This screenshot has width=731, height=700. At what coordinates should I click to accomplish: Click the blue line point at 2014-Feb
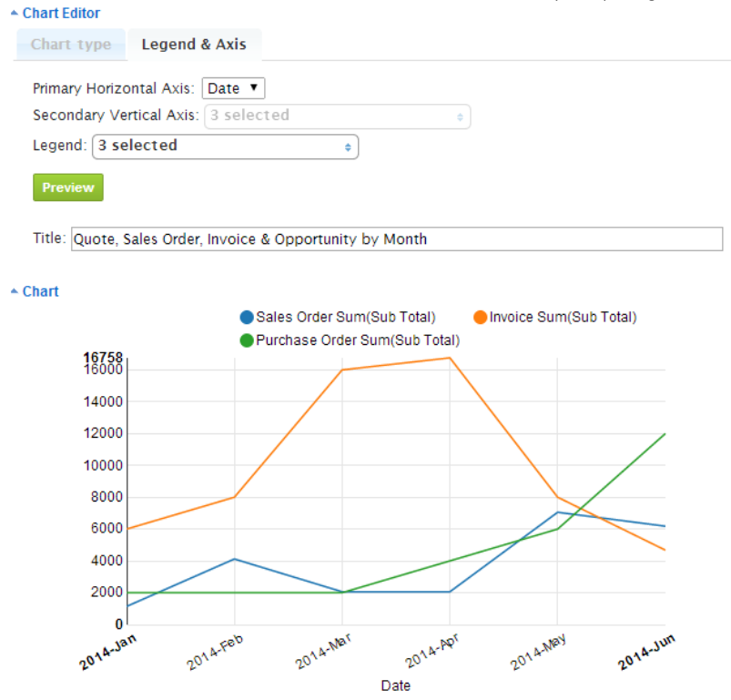(235, 559)
